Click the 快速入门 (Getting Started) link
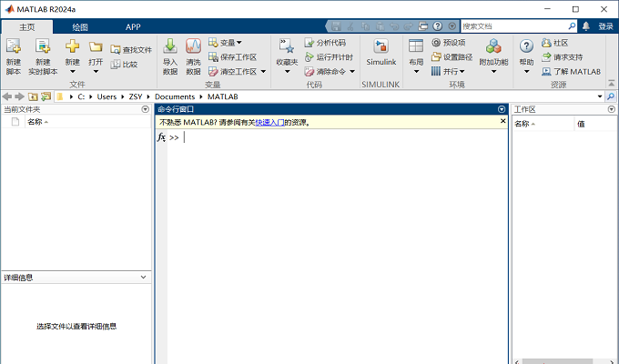This screenshot has width=619, height=364. click(x=269, y=123)
